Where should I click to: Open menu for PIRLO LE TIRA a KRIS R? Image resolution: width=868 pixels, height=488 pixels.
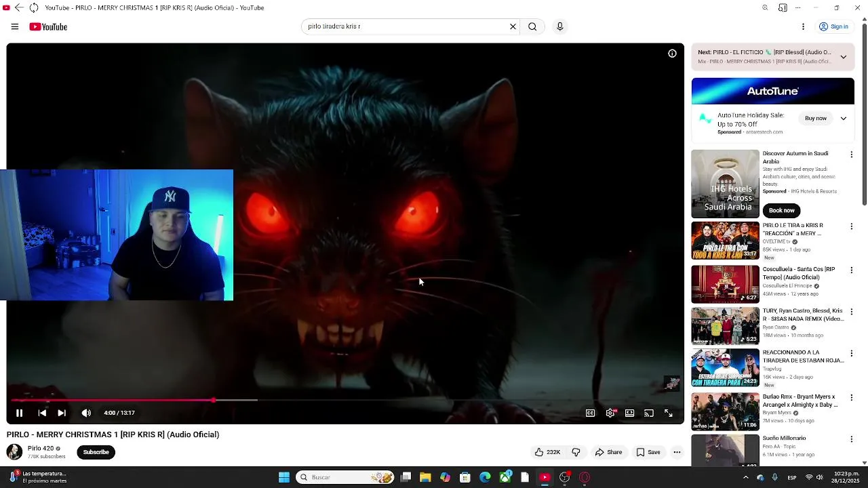852,226
